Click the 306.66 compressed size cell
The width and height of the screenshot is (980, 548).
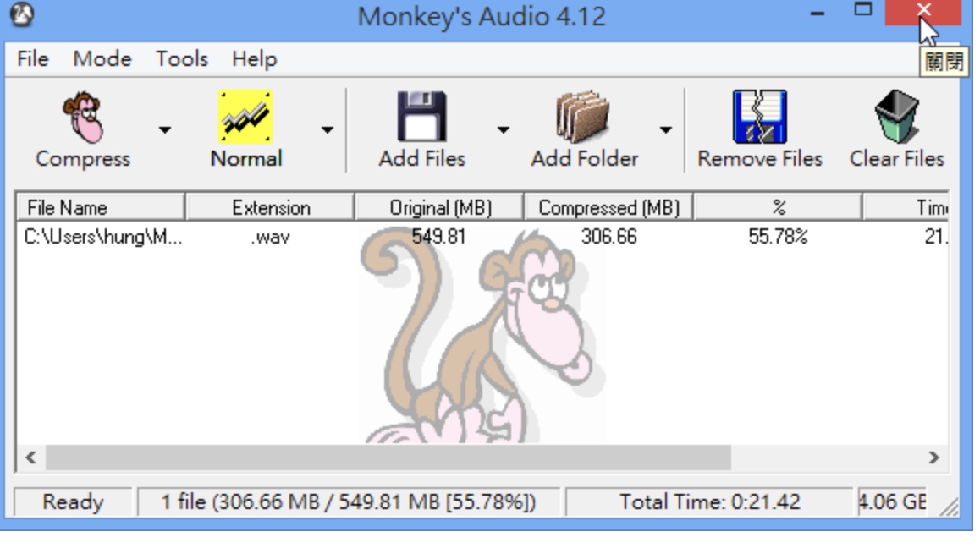point(608,237)
